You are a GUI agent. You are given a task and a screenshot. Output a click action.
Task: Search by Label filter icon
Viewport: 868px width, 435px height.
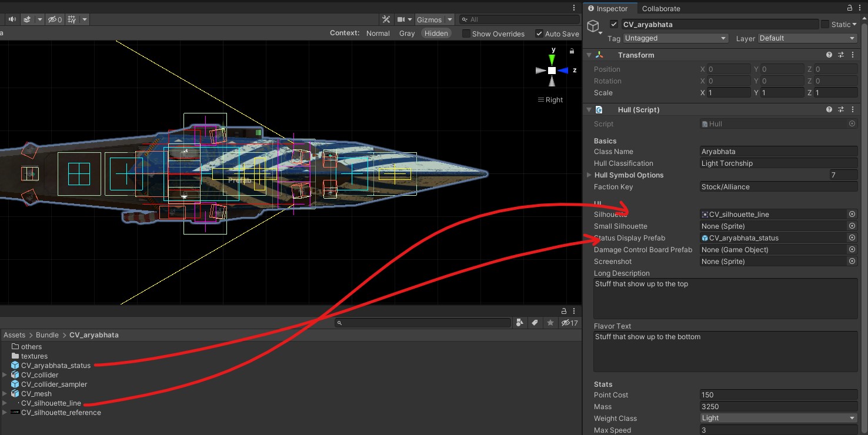point(535,323)
